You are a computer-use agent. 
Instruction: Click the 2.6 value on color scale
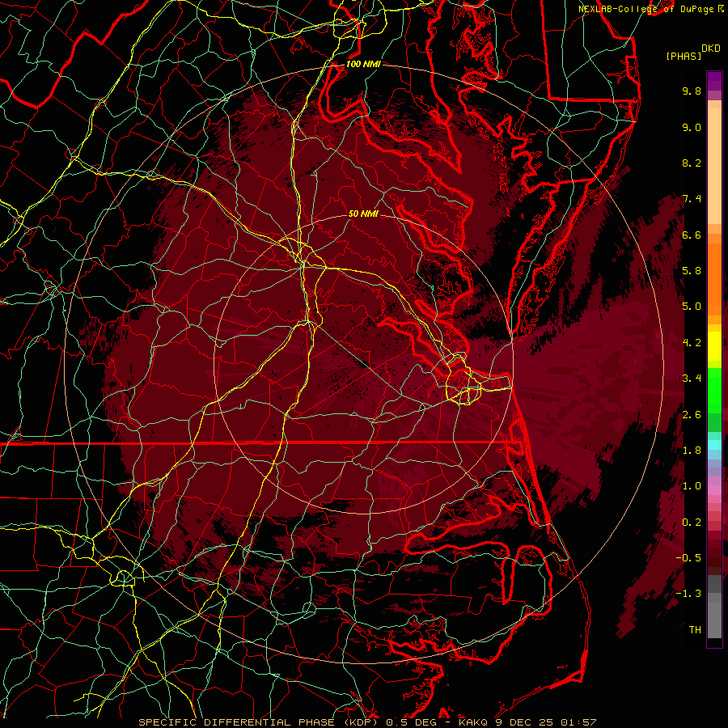click(x=692, y=414)
